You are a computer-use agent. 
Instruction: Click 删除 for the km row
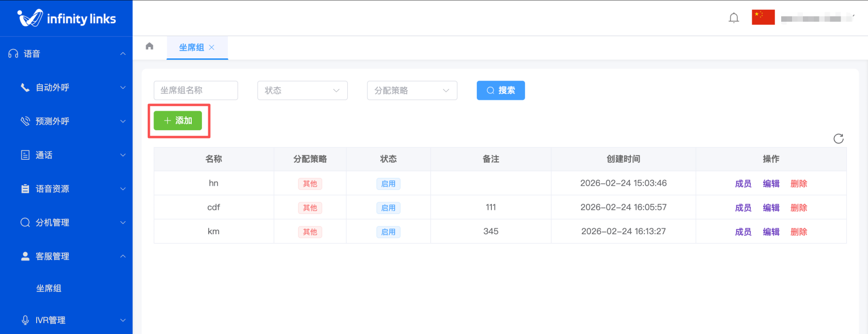799,232
